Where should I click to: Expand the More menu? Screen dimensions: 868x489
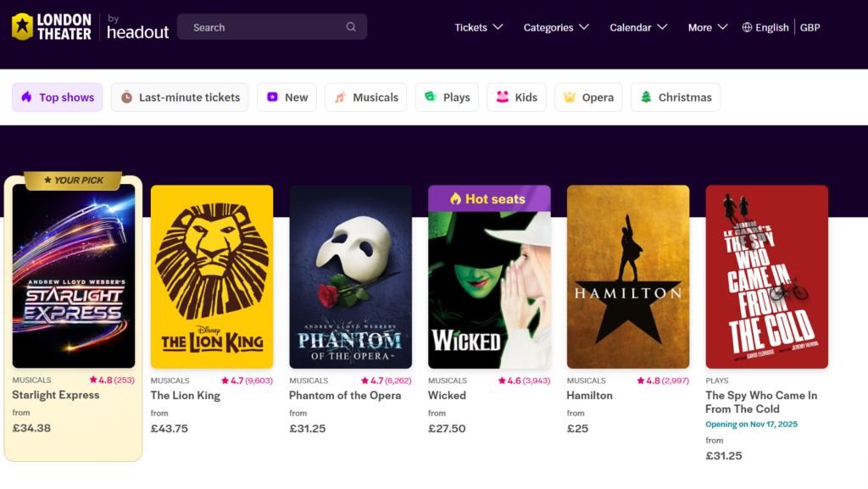coord(708,28)
